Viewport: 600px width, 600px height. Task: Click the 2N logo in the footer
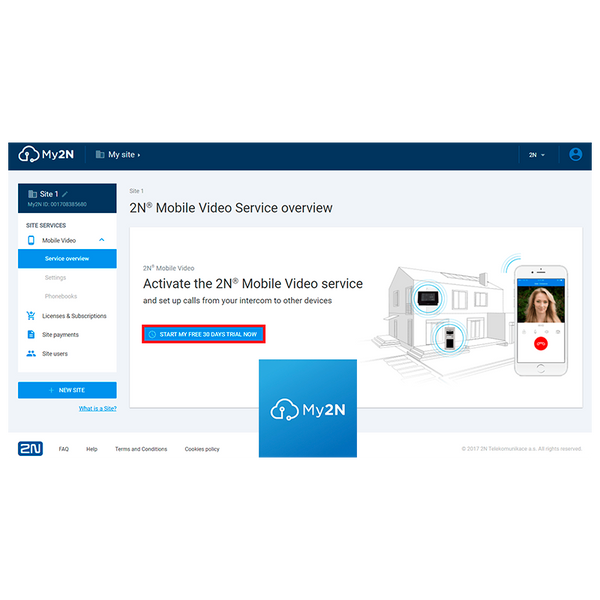(x=30, y=449)
